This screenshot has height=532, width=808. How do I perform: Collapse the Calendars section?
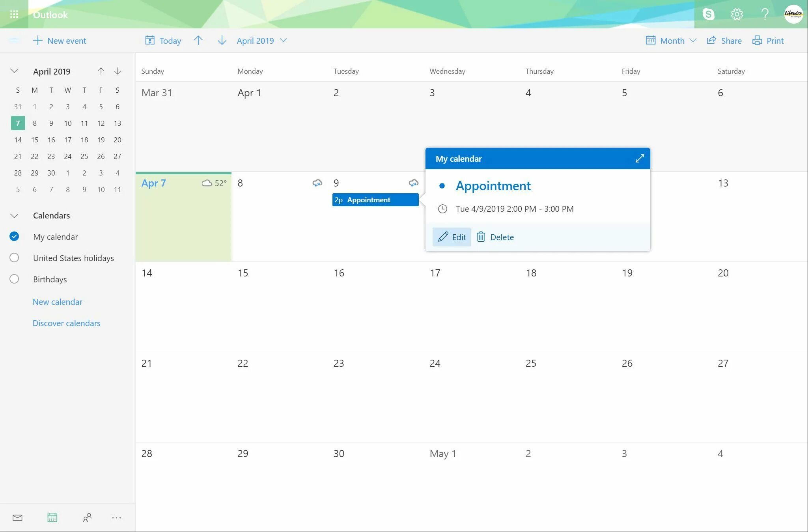(14, 216)
